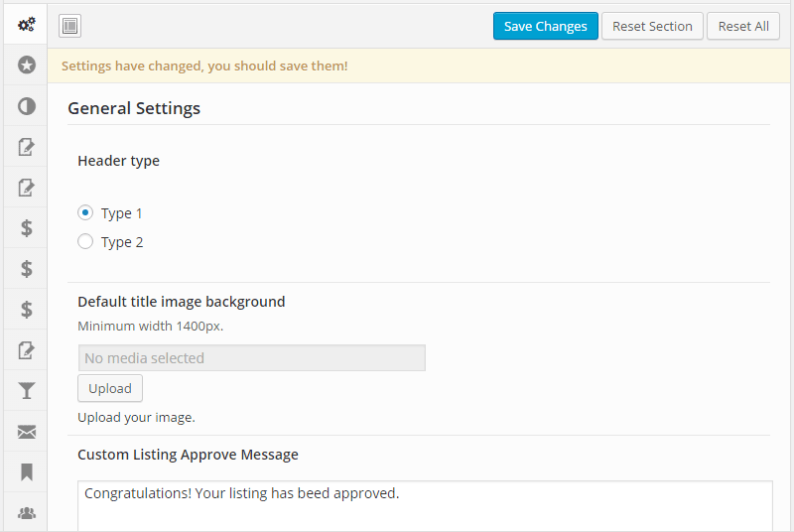Select the middle of the three dollar icons
This screenshot has height=532, width=794.
pyautogui.click(x=26, y=269)
